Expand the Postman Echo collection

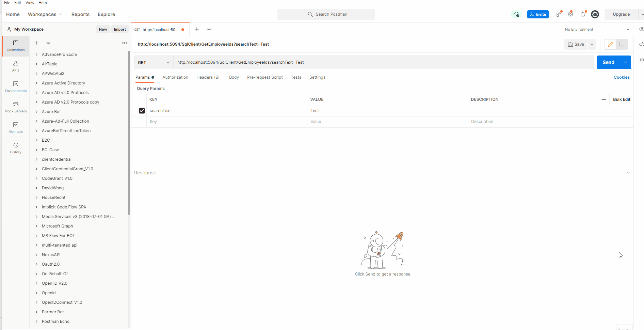(x=36, y=321)
